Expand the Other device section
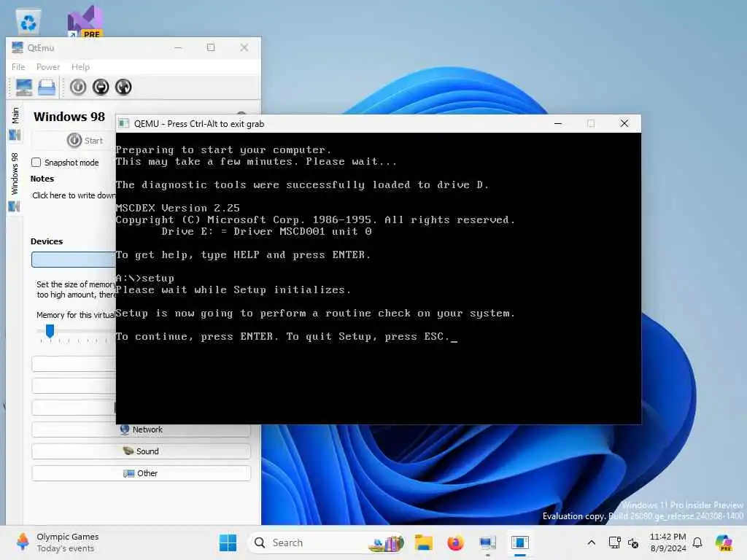This screenshot has height=560, width=747. pos(141,473)
